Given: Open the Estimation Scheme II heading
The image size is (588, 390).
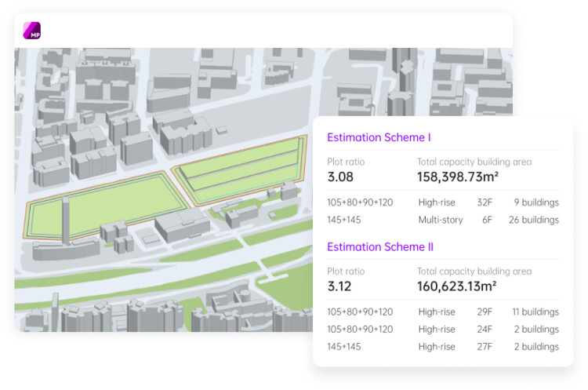Looking at the screenshot, I should tap(380, 246).
